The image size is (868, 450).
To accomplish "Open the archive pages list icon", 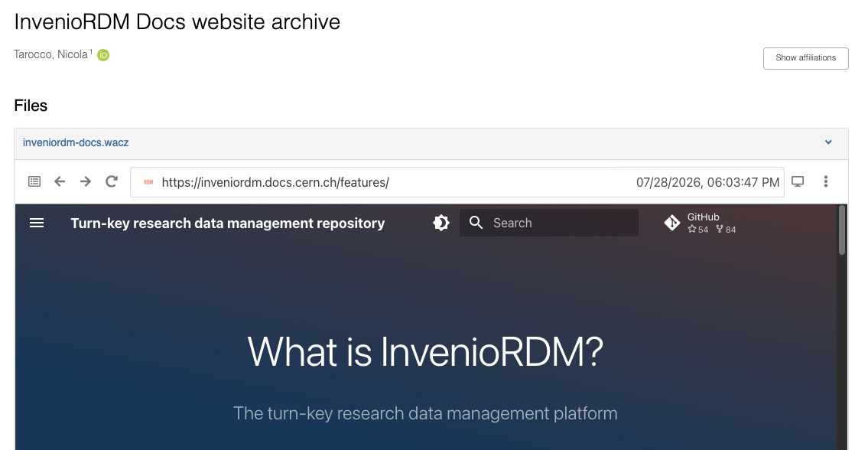I will 34,181.
